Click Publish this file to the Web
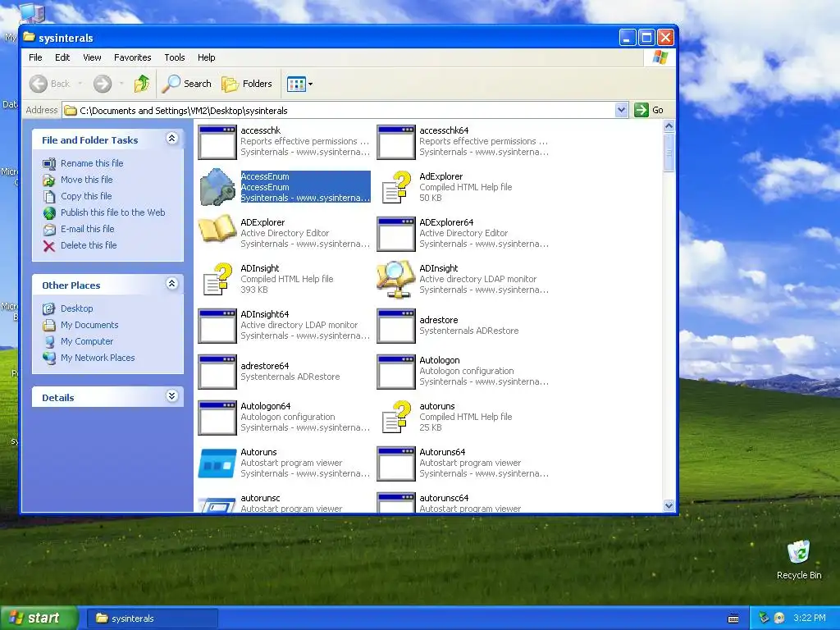This screenshot has height=630, width=840. 112,212
